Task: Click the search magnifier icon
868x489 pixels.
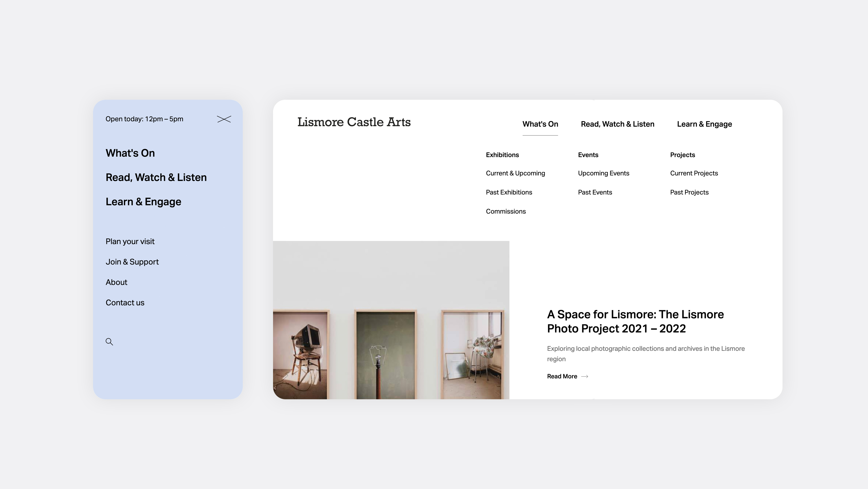Action: pyautogui.click(x=109, y=342)
